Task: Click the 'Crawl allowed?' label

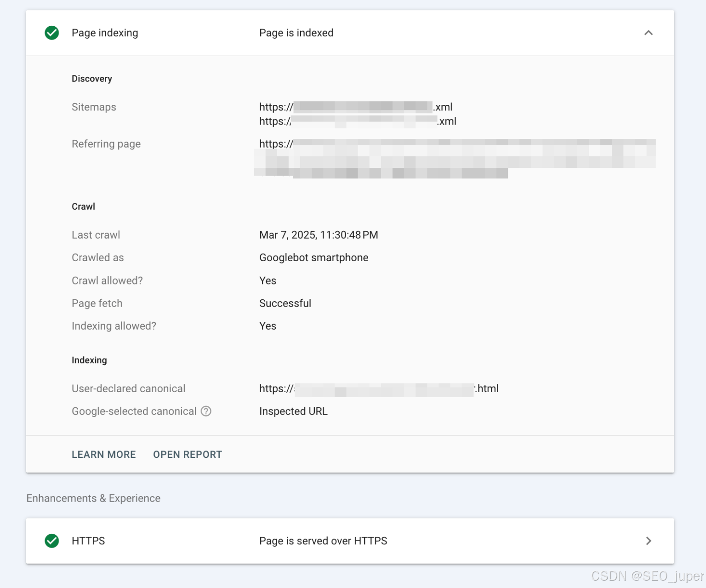Action: [x=107, y=280]
